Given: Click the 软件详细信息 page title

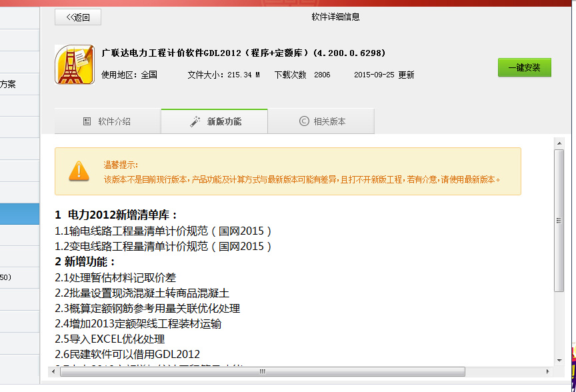Looking at the screenshot, I should (335, 17).
